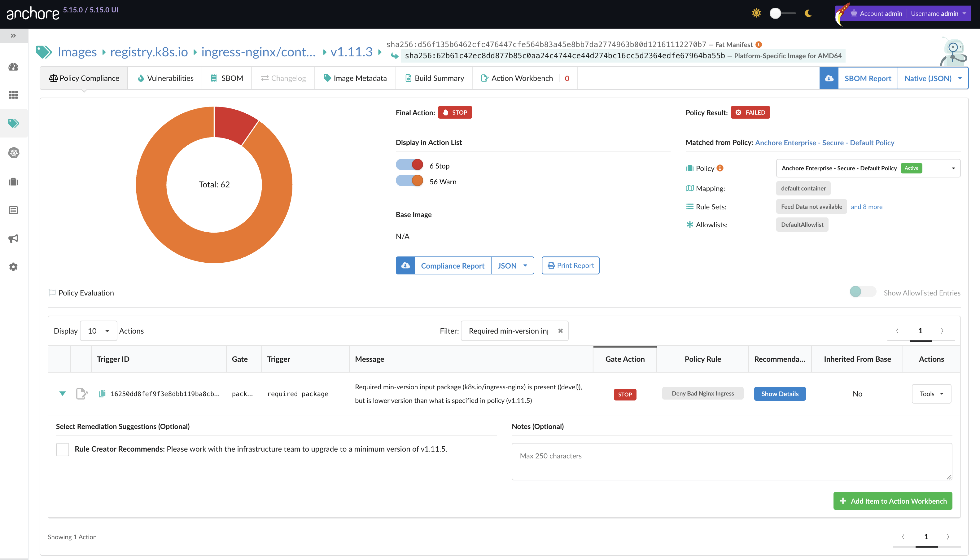Toggle the light/dark theme switch
Image resolution: width=980 pixels, height=560 pixels.
pyautogui.click(x=782, y=13)
